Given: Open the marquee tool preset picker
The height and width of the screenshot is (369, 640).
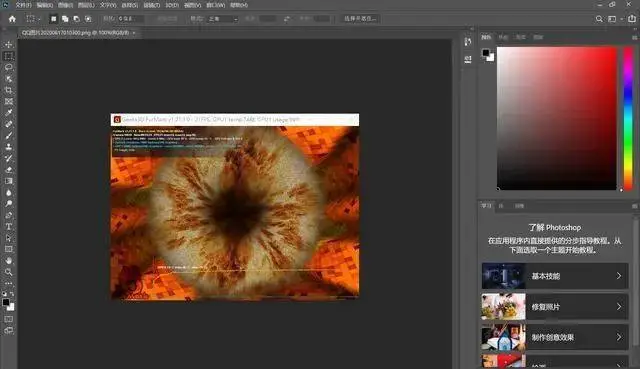Looking at the screenshot, I should click(33, 19).
